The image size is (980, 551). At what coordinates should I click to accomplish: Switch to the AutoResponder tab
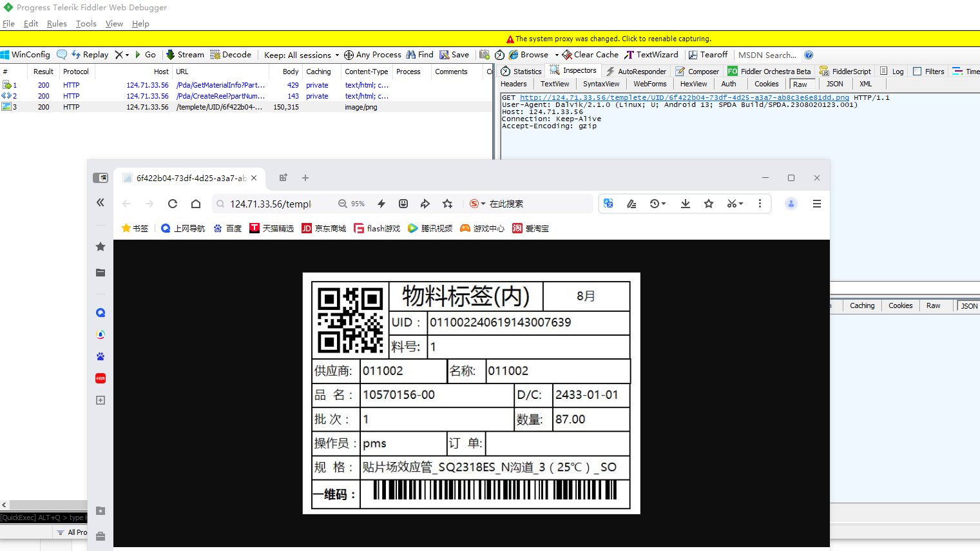(635, 72)
